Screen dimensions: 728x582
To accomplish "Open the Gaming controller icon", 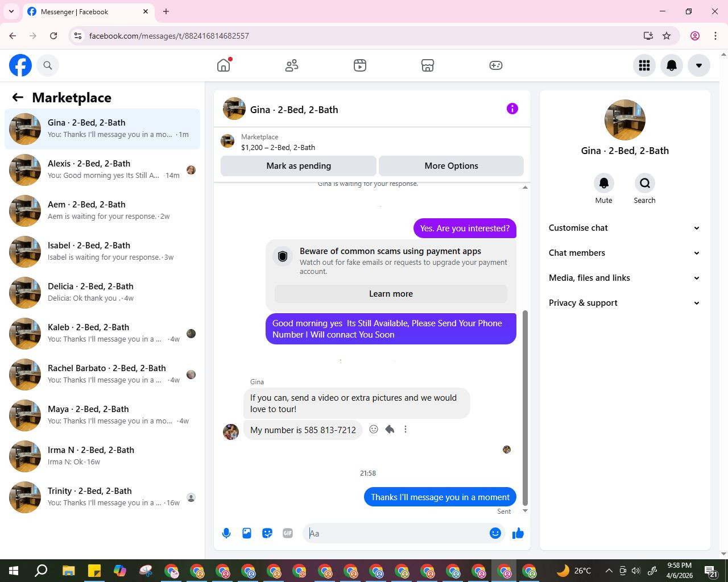I will 496,65.
